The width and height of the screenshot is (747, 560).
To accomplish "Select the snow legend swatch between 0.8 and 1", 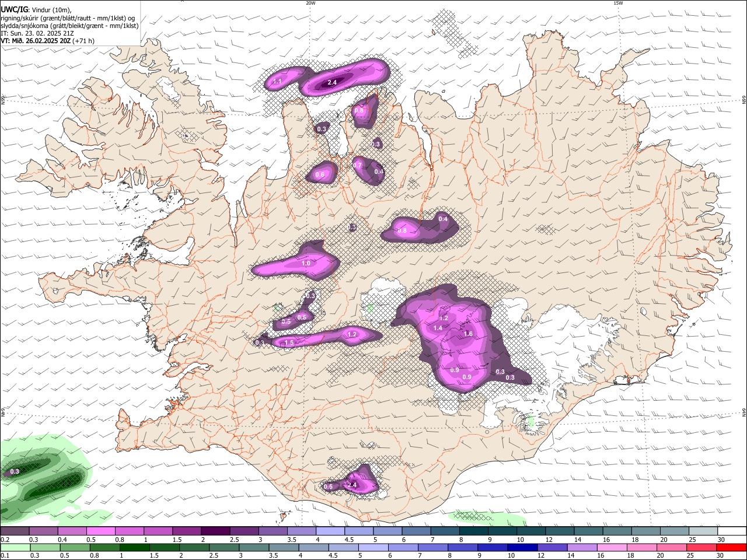I will tap(129, 531).
